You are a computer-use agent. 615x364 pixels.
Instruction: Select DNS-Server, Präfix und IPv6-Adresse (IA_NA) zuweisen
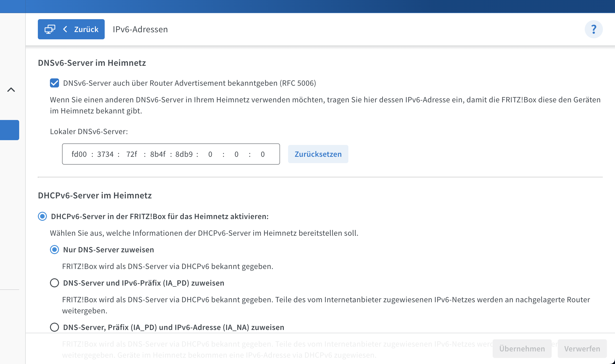point(54,327)
